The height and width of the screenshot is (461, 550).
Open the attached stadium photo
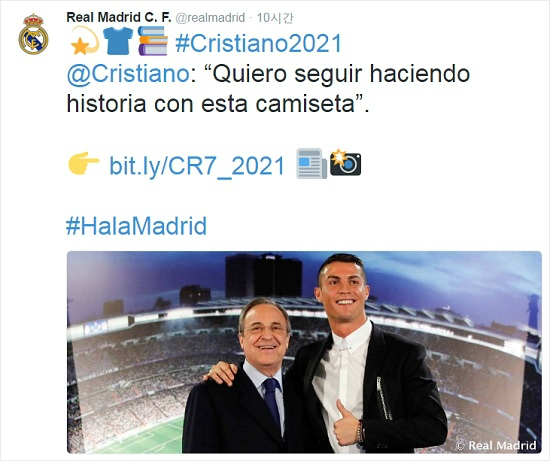pos(304,352)
